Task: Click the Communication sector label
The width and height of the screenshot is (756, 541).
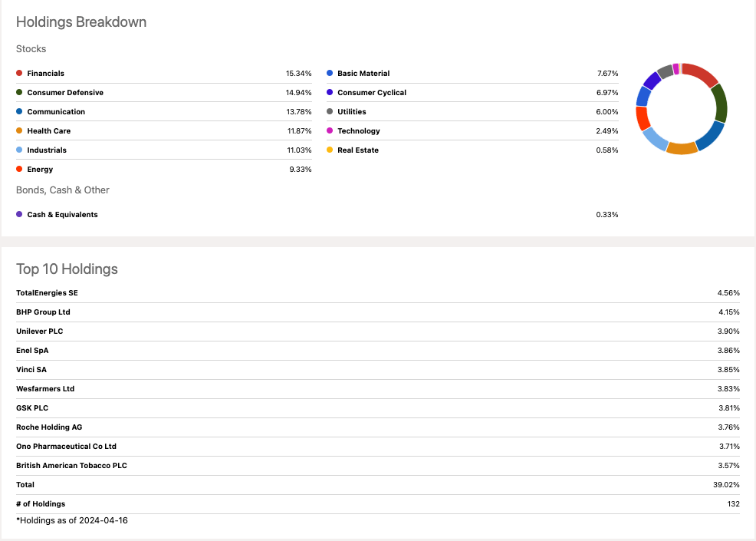Action: coord(56,112)
